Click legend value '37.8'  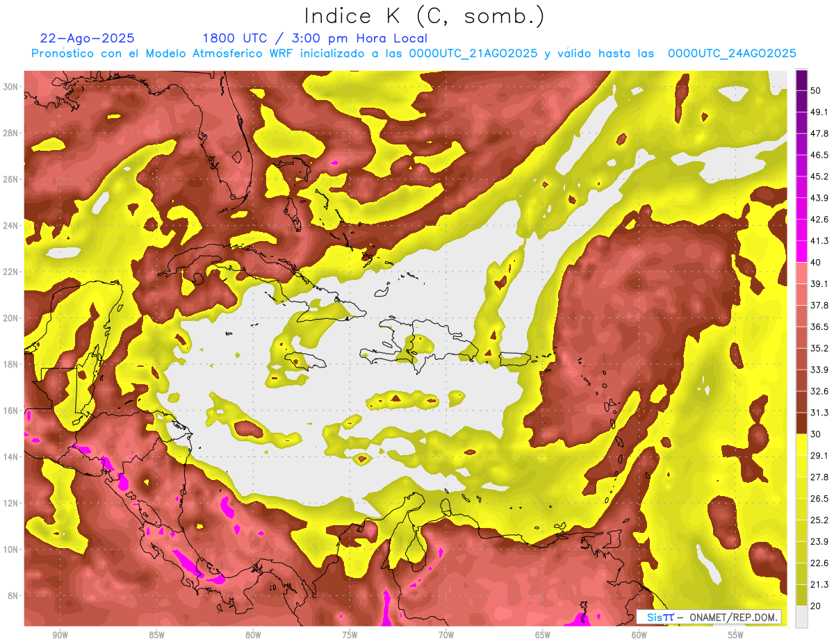819,305
